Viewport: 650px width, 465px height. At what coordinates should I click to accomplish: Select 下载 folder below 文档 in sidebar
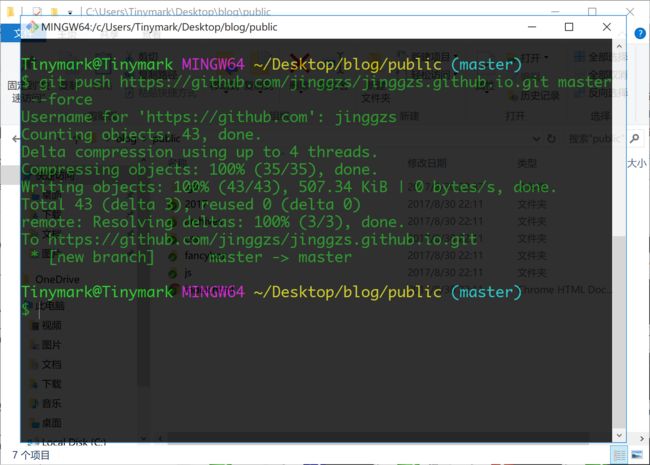(47, 384)
